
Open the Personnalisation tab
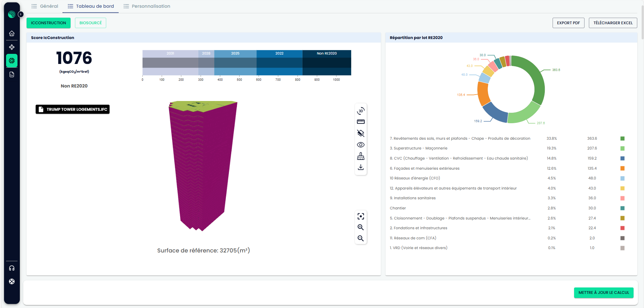[x=147, y=6]
